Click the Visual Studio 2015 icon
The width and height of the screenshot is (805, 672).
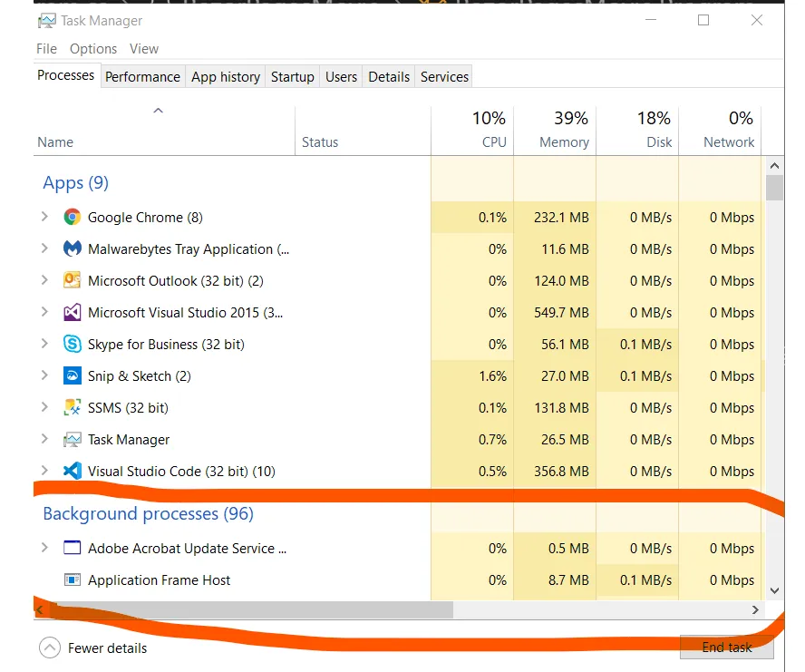(x=72, y=312)
